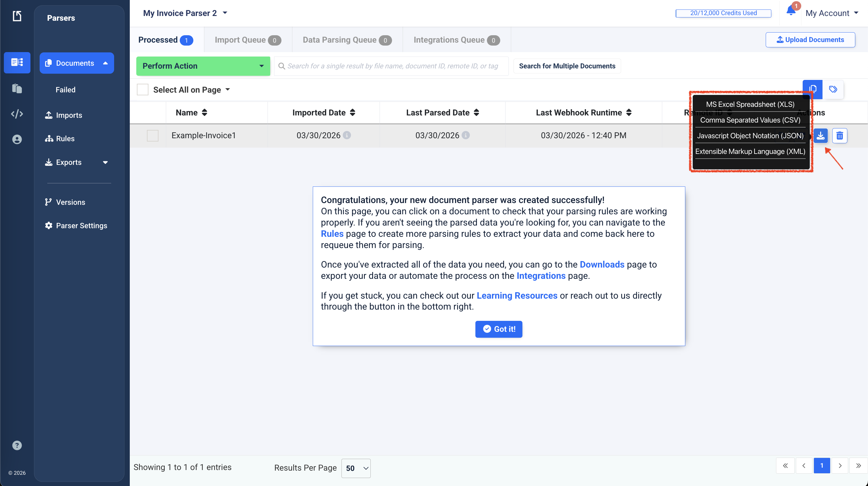Click the download icon for Example-Invoice1
Screen dimensions: 868x486
(x=820, y=136)
